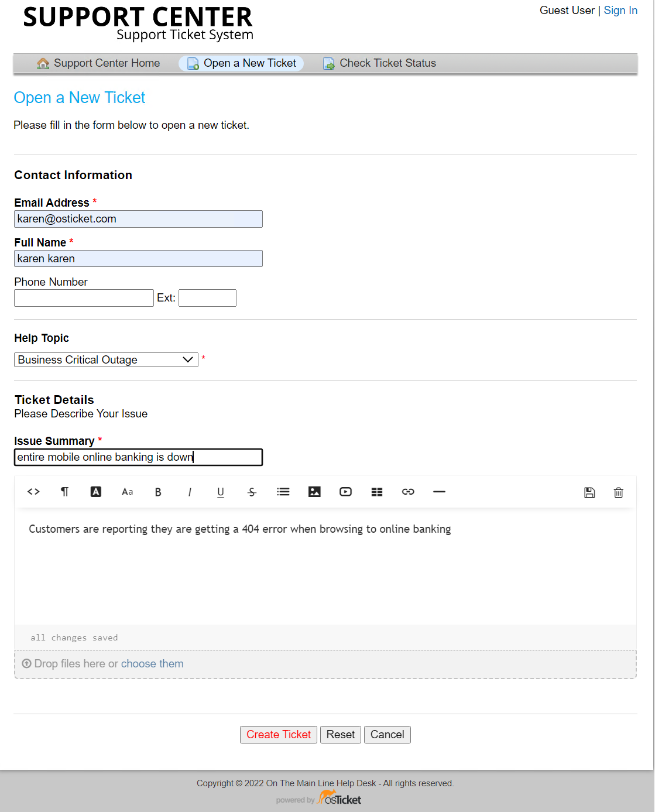Open font size options in editor

127,492
